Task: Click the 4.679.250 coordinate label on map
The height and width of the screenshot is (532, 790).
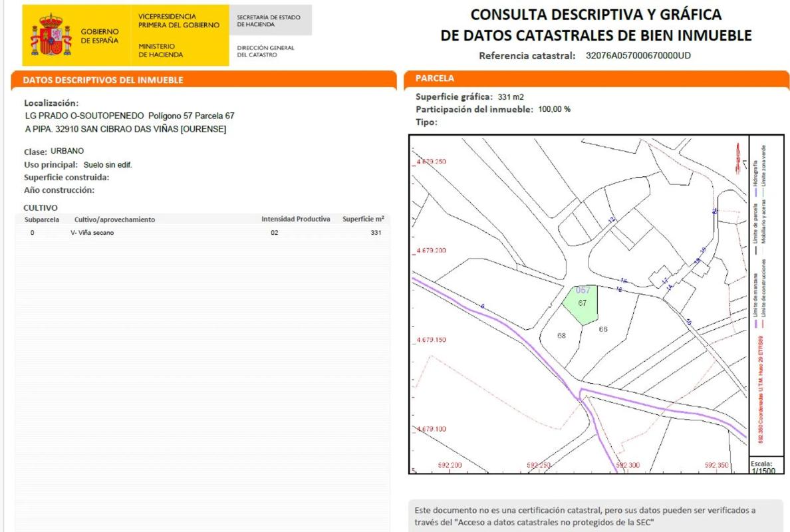Action: (x=430, y=162)
